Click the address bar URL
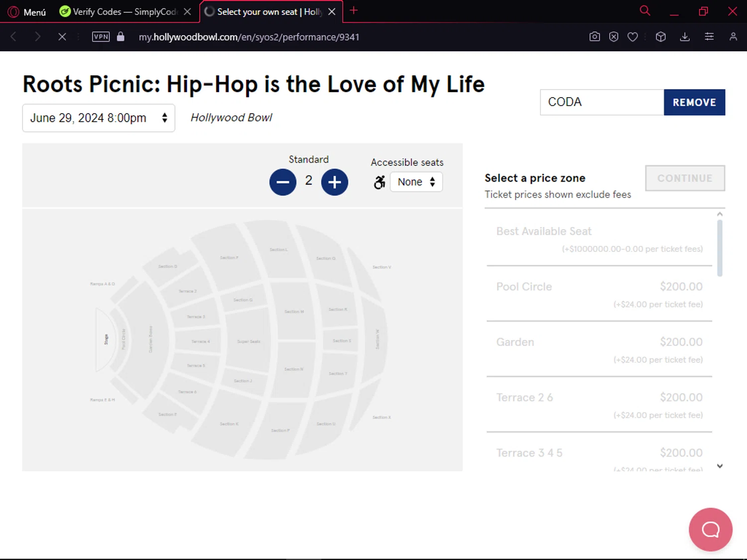 [249, 37]
